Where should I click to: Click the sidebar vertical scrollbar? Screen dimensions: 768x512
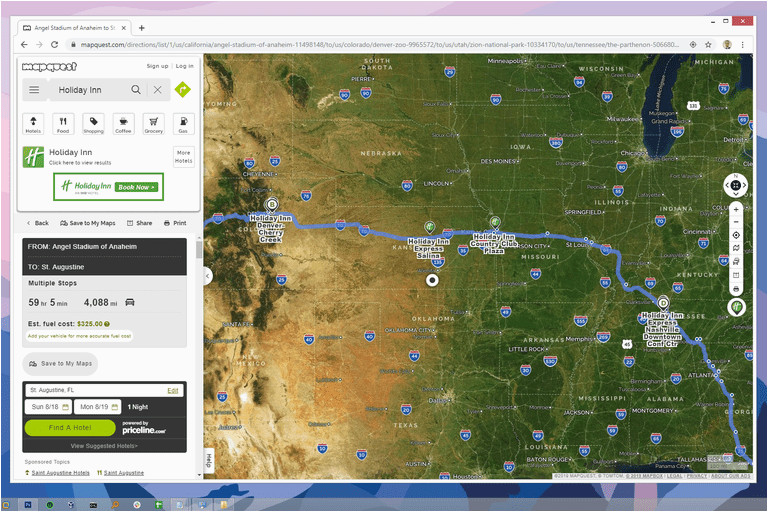[x=199, y=250]
